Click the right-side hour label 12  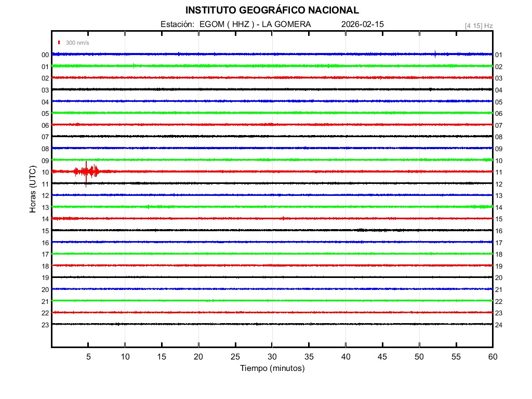pos(499,184)
